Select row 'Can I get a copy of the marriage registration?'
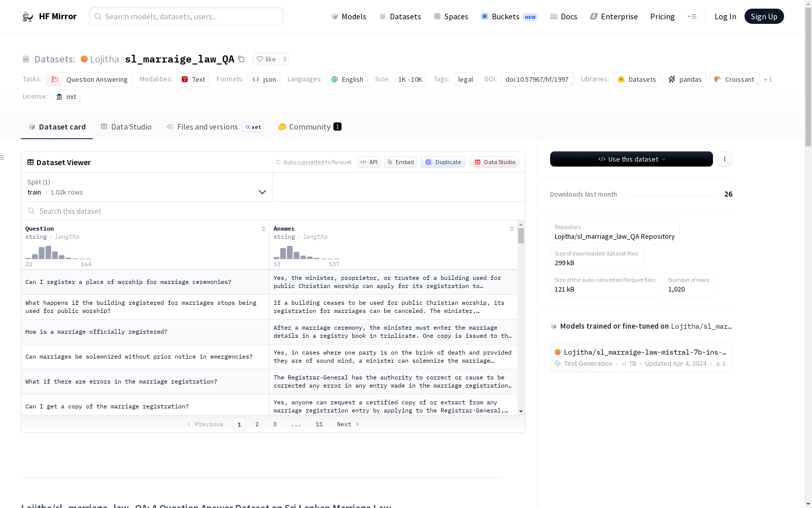 click(269, 406)
